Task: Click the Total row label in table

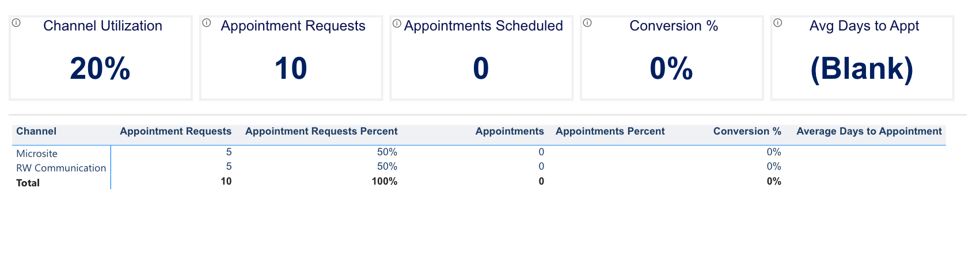Action: point(28,183)
